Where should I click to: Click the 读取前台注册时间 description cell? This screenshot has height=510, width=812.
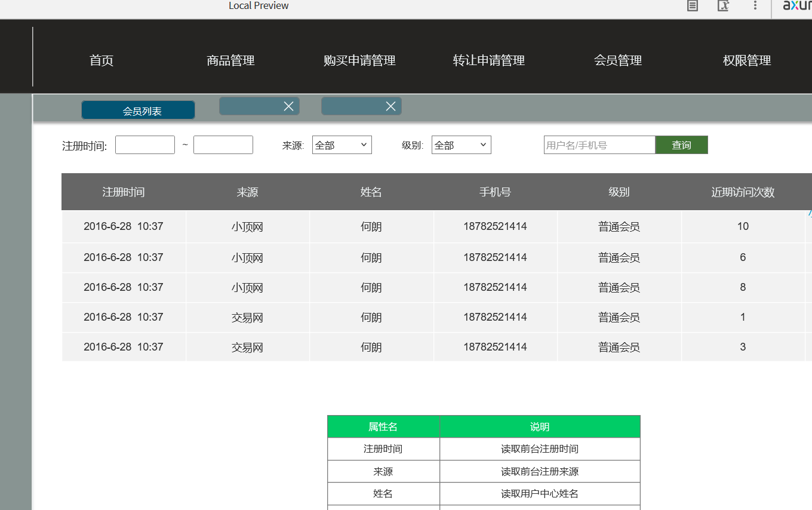540,449
